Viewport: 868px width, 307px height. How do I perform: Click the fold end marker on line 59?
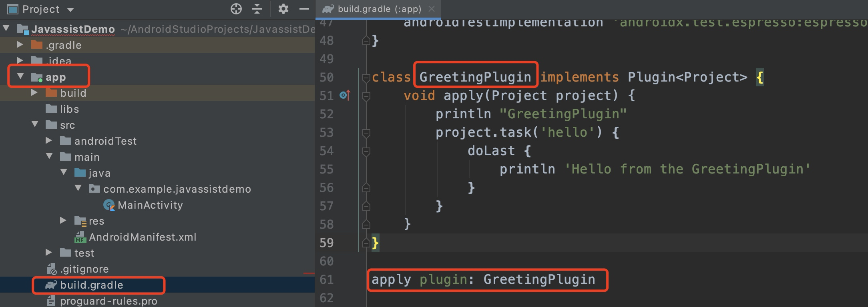coord(366,243)
